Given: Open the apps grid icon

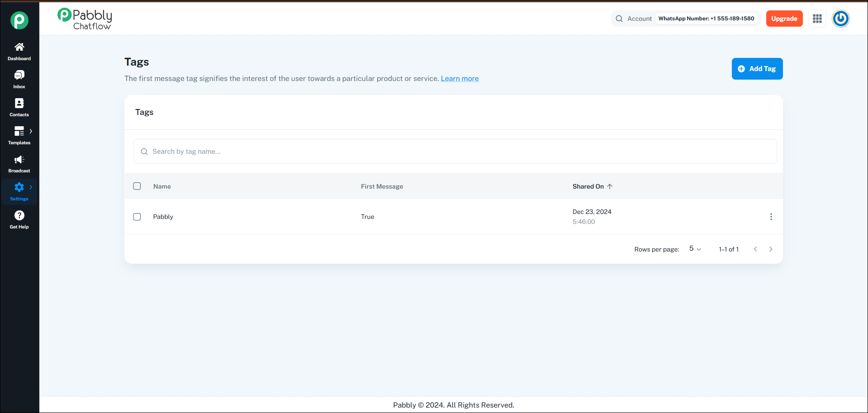Looking at the screenshot, I should [x=817, y=19].
